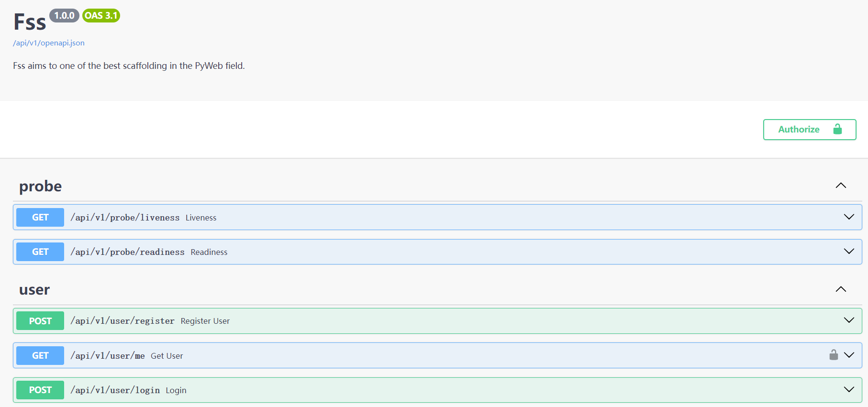Viewport: 868px width, 407px height.
Task: Click the GET badge for probe/liveness
Action: click(40, 217)
